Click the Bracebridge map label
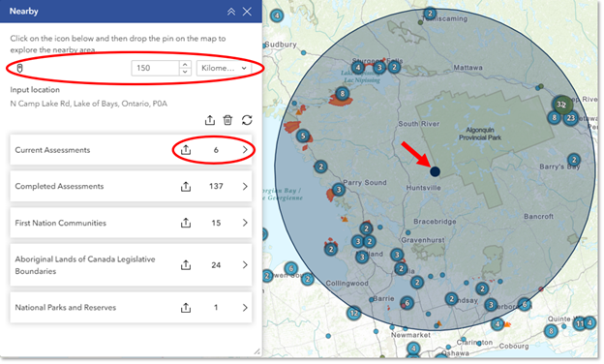Image resolution: width=604 pixels, height=364 pixels. (435, 222)
